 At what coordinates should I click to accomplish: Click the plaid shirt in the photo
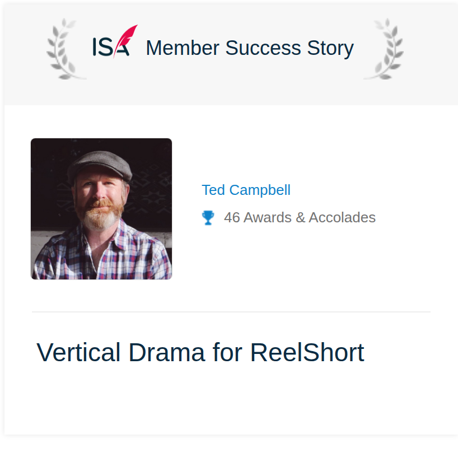tap(101, 255)
